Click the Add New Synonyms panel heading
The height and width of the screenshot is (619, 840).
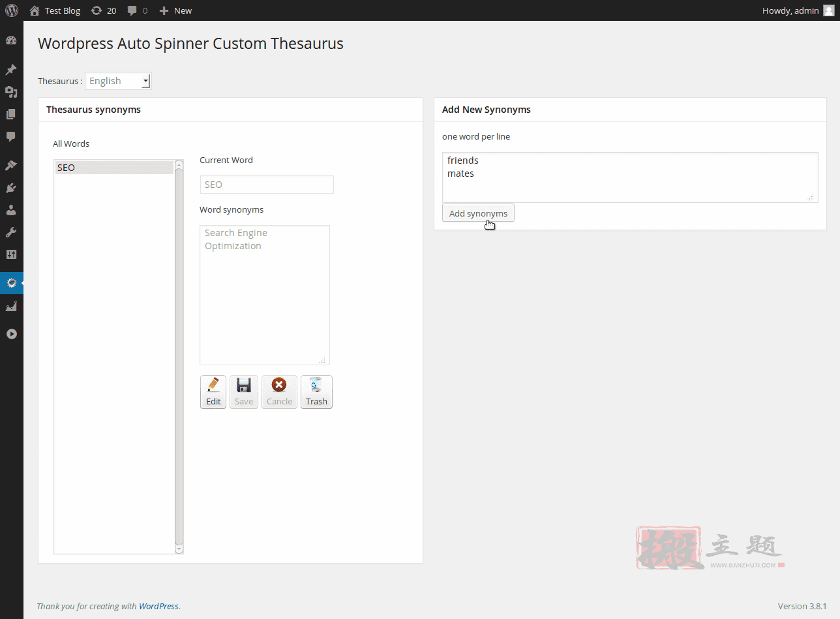click(x=487, y=110)
